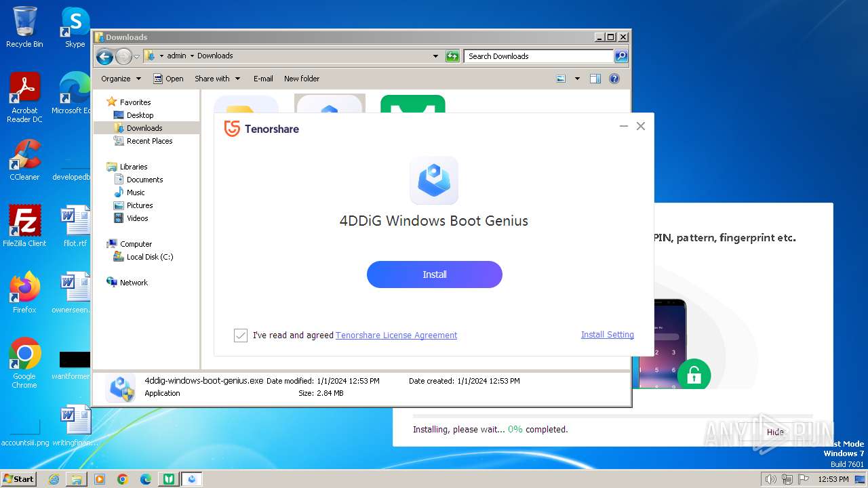Image resolution: width=868 pixels, height=488 pixels.
Task: Open Windows Explorer from the taskbar
Action: tap(77, 479)
